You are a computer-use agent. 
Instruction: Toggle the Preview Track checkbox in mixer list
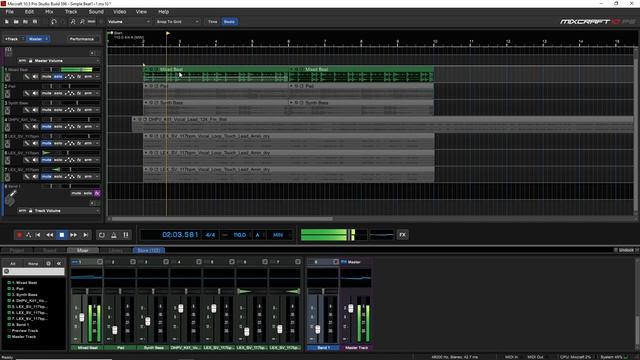click(9, 331)
